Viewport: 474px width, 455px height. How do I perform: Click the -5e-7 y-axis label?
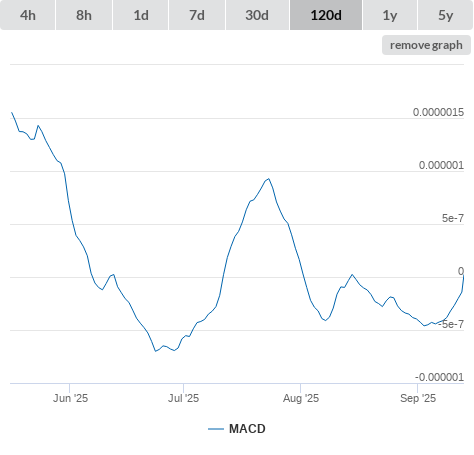[x=451, y=324]
